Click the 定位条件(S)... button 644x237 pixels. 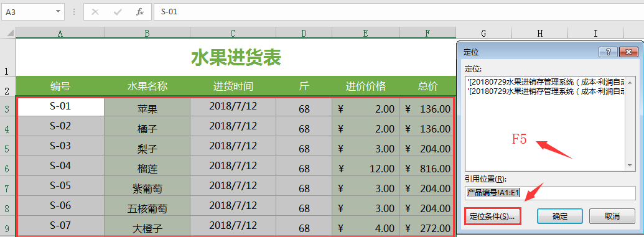point(492,216)
